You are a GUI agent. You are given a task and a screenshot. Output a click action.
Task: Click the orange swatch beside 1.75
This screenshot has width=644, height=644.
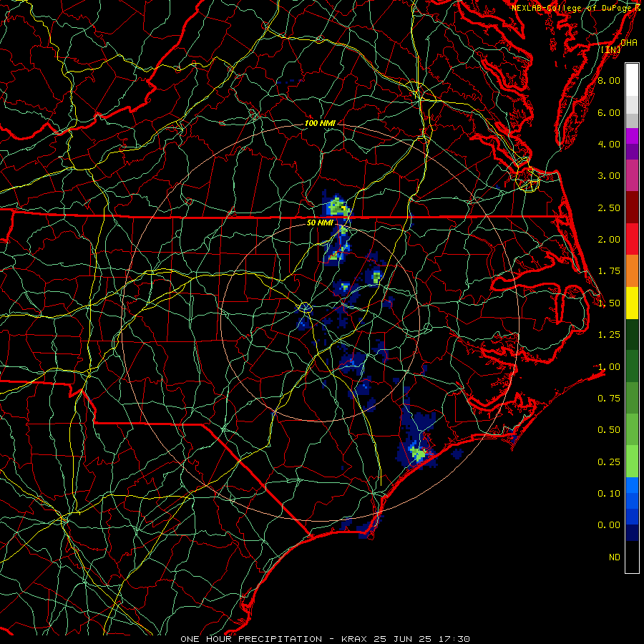(632, 270)
